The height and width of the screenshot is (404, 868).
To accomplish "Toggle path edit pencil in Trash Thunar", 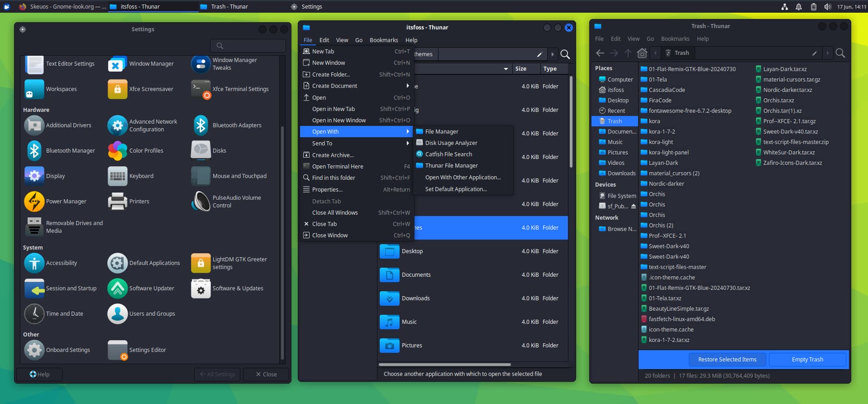I will click(x=814, y=53).
